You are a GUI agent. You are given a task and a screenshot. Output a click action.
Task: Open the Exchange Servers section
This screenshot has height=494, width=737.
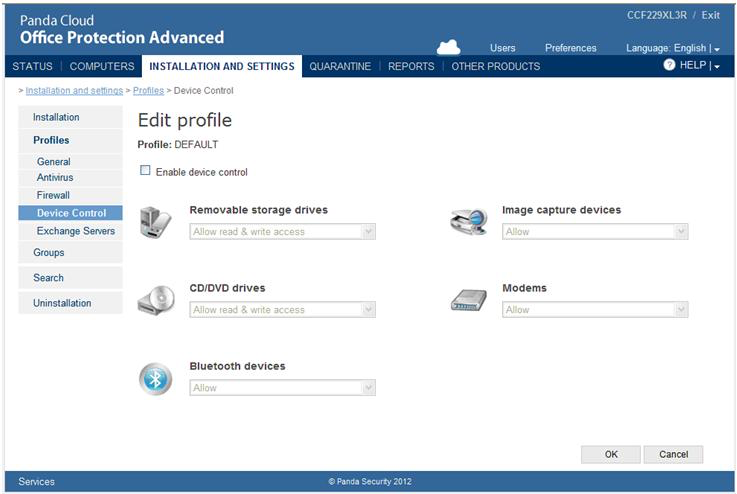[71, 231]
